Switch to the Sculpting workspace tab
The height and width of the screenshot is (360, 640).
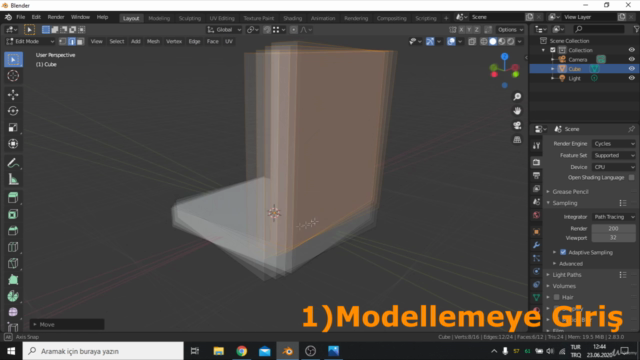[x=189, y=18]
